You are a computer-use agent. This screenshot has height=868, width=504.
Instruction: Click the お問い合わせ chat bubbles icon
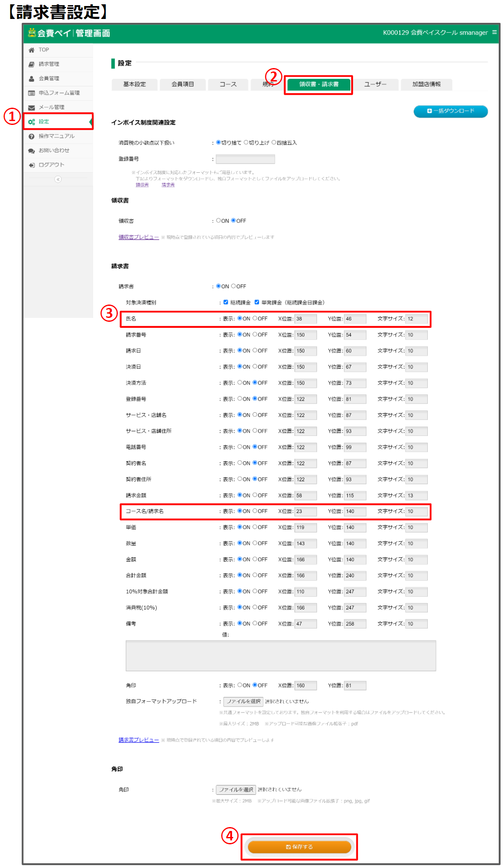(x=31, y=151)
